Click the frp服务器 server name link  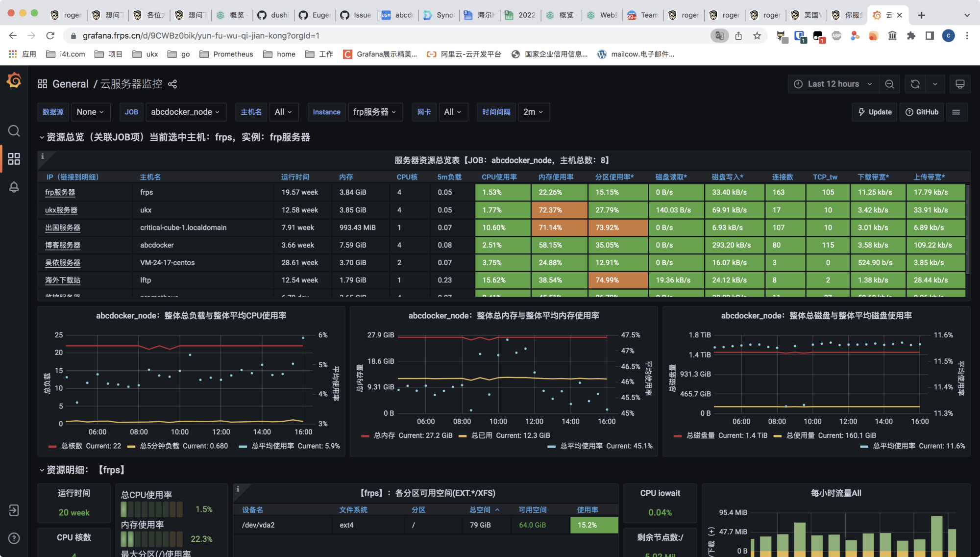click(x=60, y=192)
